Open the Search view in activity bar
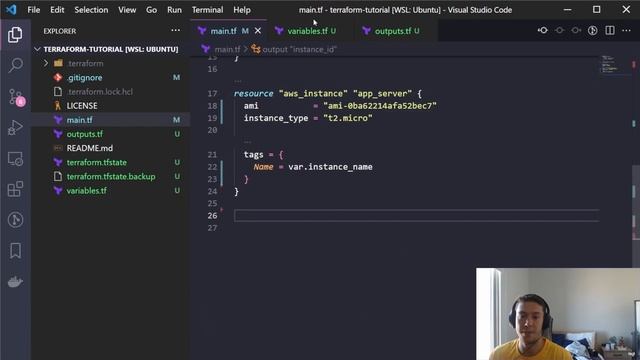640x360 pixels. pyautogui.click(x=16, y=65)
